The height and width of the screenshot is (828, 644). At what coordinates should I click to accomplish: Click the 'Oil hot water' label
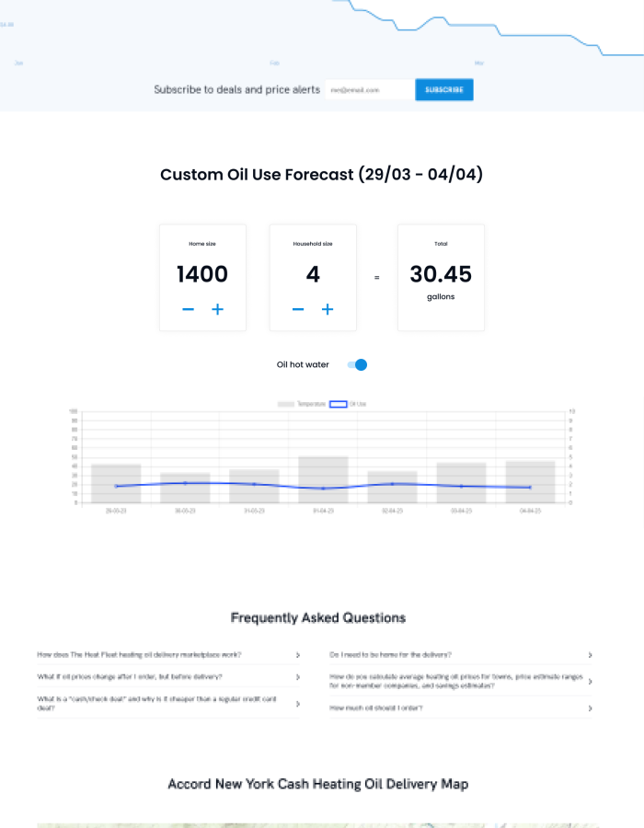tap(303, 365)
